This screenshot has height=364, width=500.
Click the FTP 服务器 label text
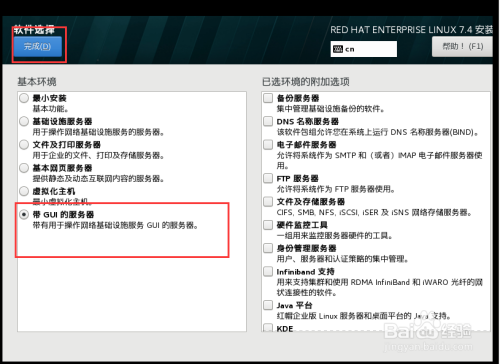[x=298, y=179]
